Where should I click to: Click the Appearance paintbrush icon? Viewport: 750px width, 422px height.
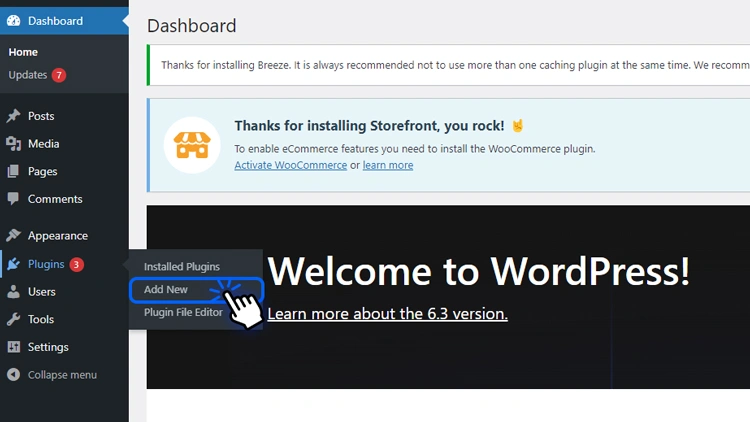point(13,236)
